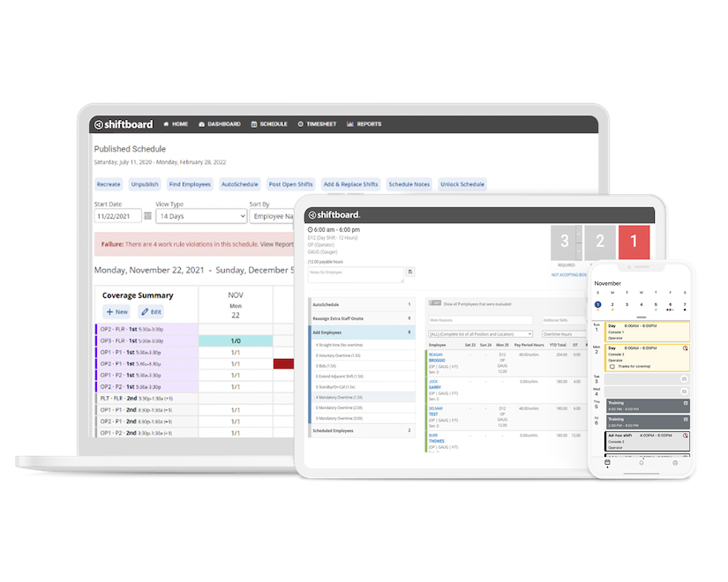Tap the notification bell in the phone bottom bar
This screenshot has height=582, width=728.
pyautogui.click(x=642, y=462)
